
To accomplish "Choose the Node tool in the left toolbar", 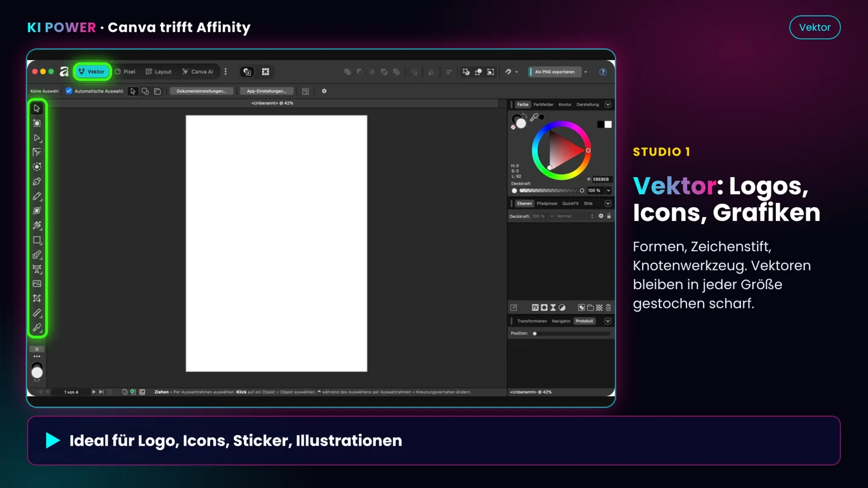I will [x=37, y=137].
